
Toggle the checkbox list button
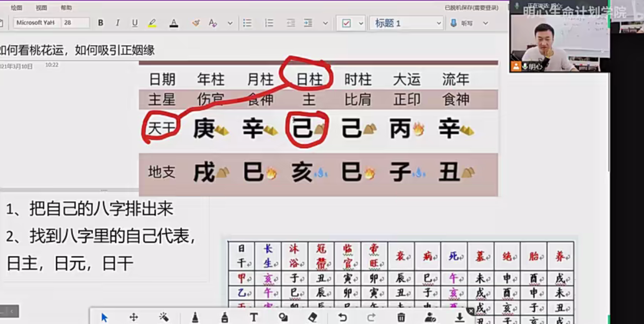347,23
